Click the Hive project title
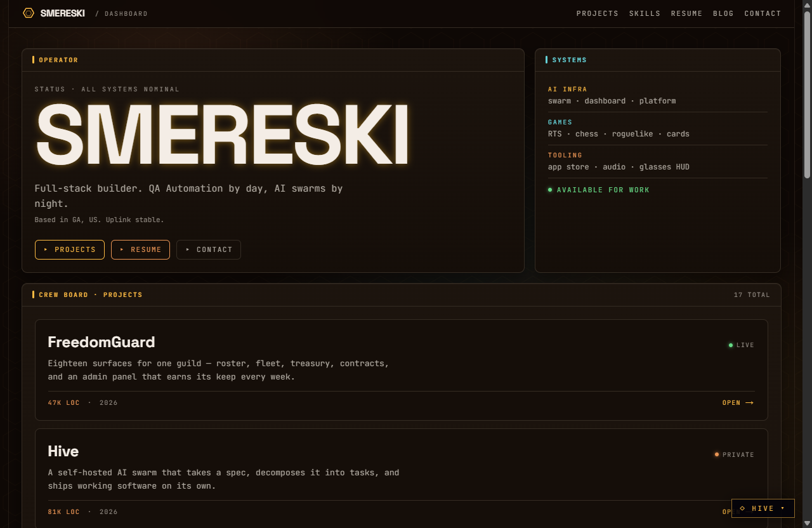This screenshot has height=528, width=812. [x=63, y=451]
